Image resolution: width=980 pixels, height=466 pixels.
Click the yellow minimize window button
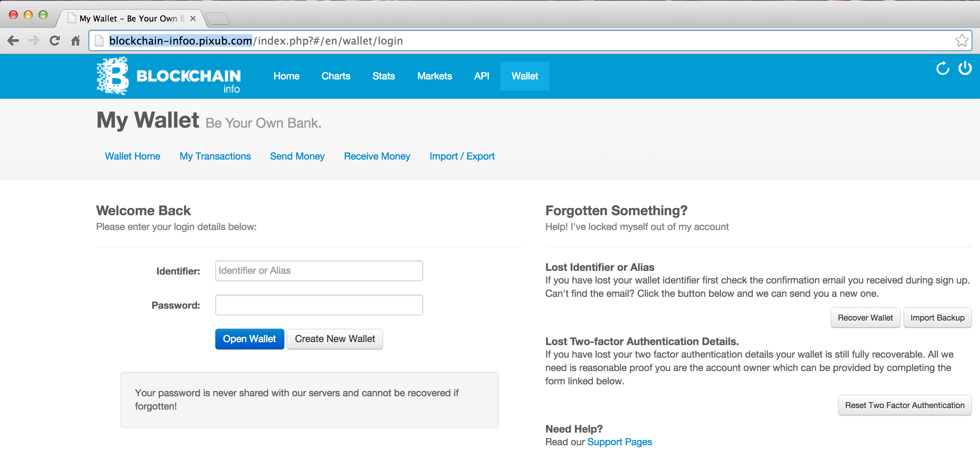pos(28,15)
